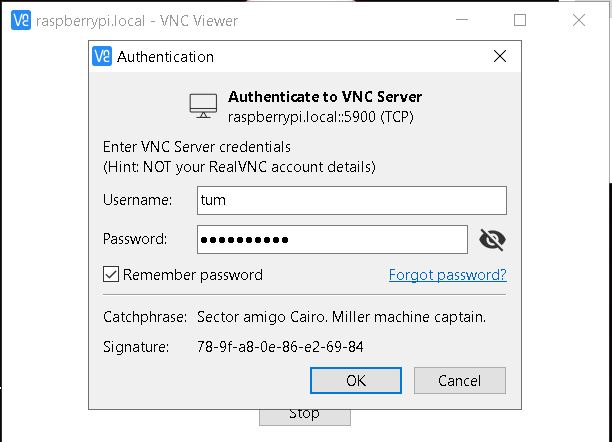Close the main VNC Viewer window

click(x=579, y=20)
